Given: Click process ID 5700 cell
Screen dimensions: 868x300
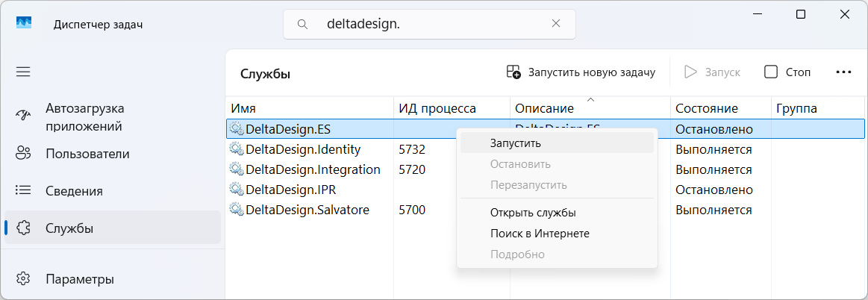Looking at the screenshot, I should point(412,210).
